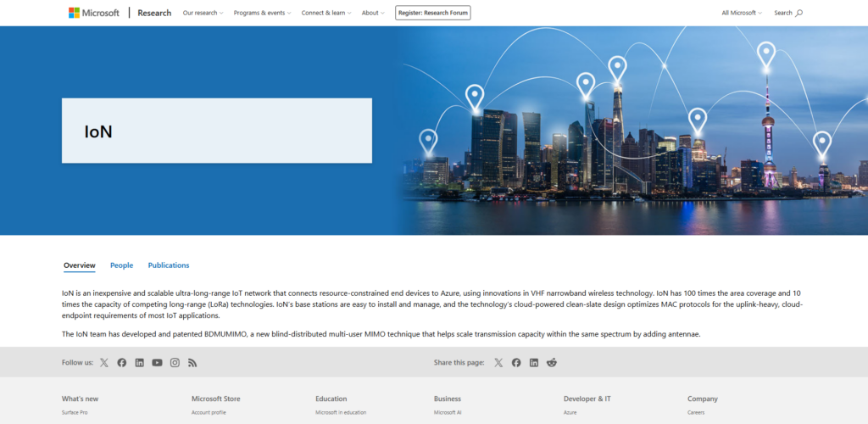Expand the Programs & events menu
Screen dimensions: 868x424
pyautogui.click(x=263, y=13)
